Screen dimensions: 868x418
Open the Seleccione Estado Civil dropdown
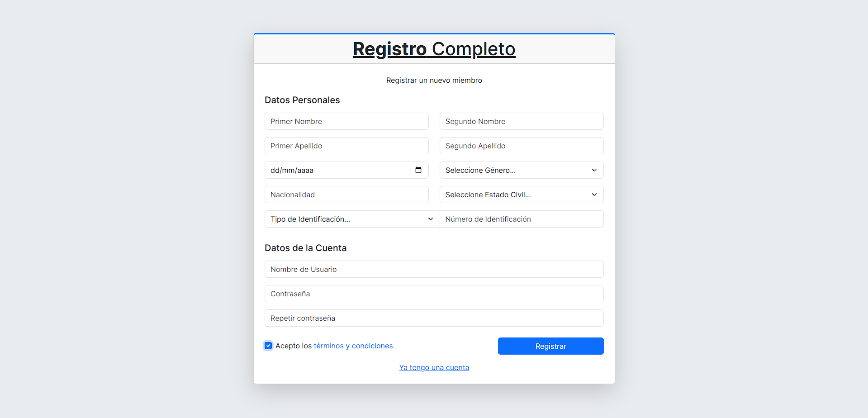coord(521,195)
